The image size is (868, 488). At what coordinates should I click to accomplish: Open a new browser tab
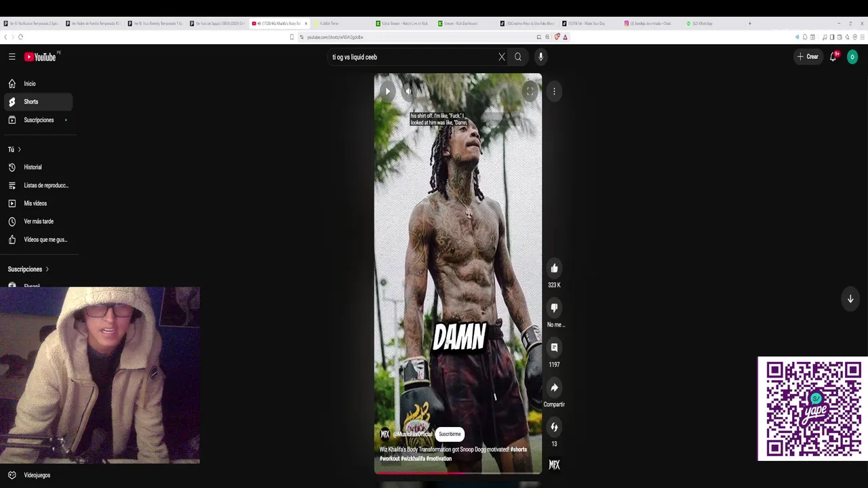click(749, 23)
